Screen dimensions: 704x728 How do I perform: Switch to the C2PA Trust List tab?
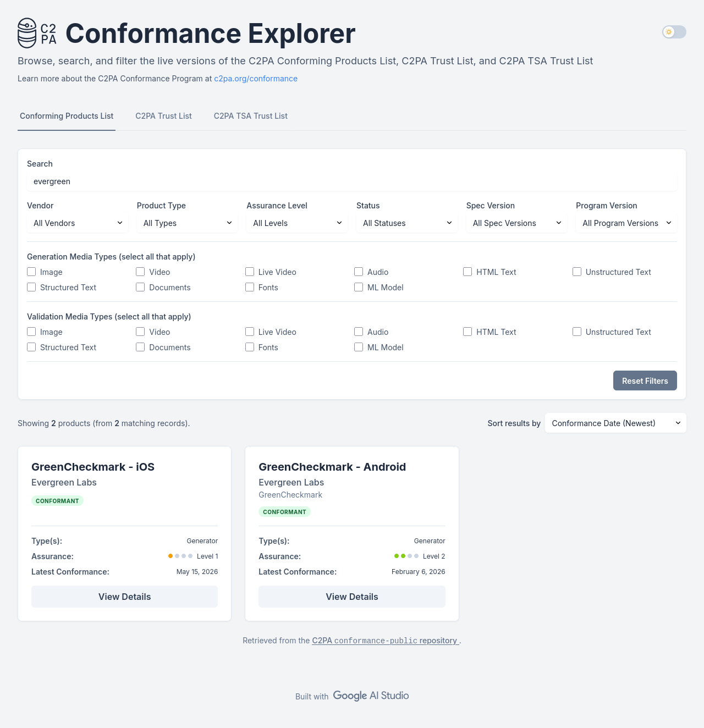click(x=164, y=116)
